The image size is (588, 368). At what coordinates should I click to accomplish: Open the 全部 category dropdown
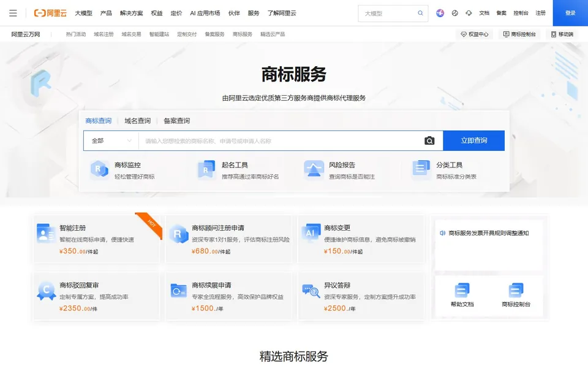click(x=111, y=141)
